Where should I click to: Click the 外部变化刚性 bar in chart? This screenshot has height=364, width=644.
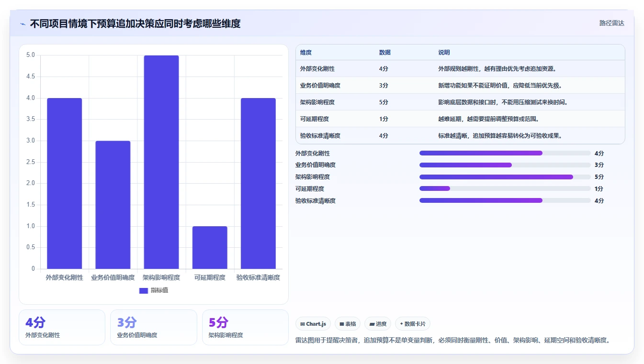click(x=64, y=183)
